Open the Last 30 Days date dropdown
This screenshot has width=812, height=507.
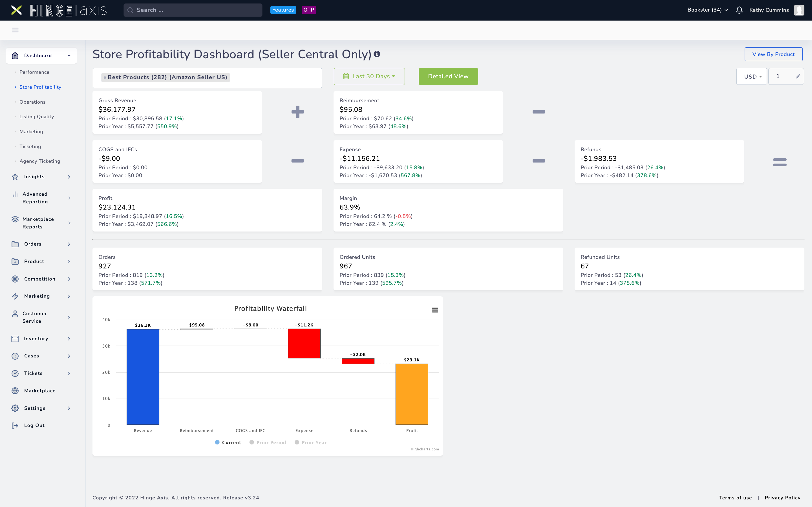[369, 76]
